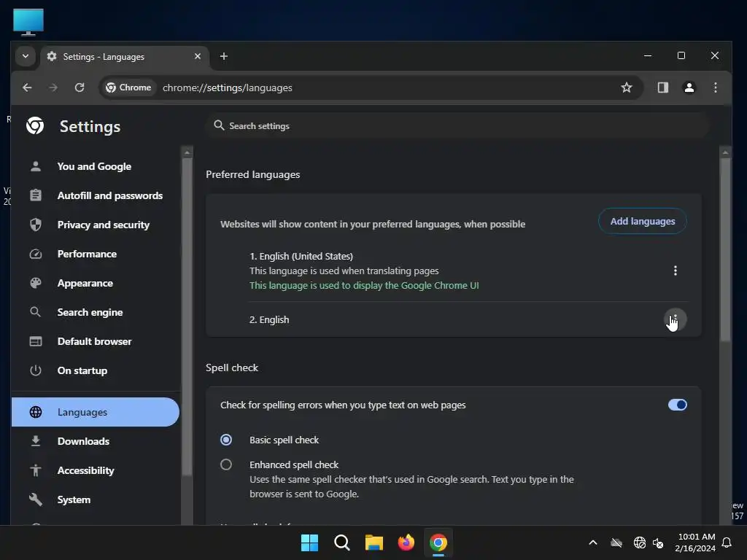Viewport: 747px width, 560px height.
Task: Click the forward navigation arrow
Action: (53, 87)
